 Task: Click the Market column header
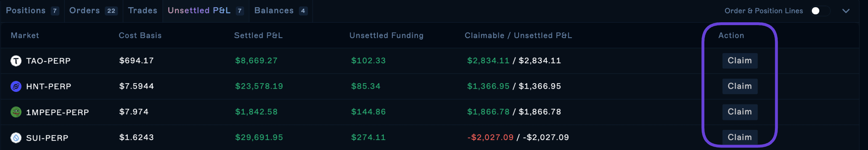point(25,36)
